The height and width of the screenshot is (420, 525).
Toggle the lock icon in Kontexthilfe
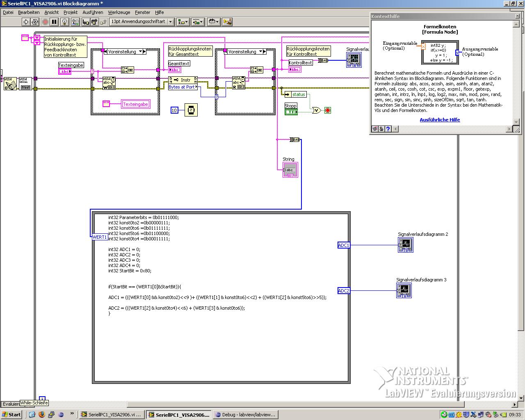click(381, 129)
